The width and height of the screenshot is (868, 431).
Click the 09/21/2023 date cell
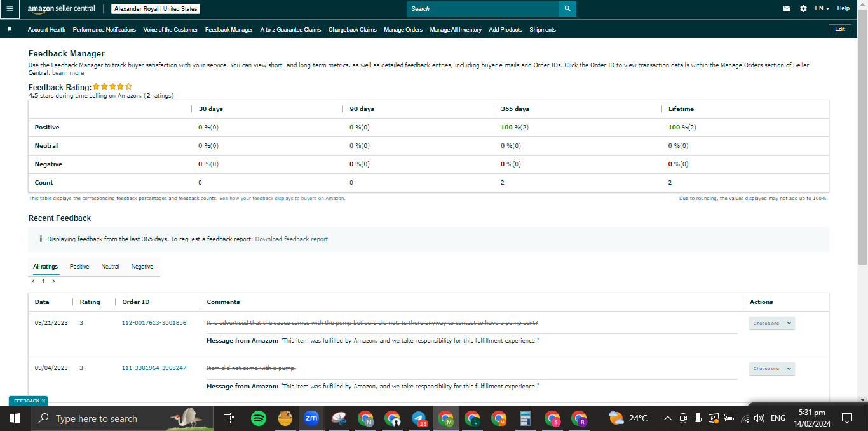point(51,323)
